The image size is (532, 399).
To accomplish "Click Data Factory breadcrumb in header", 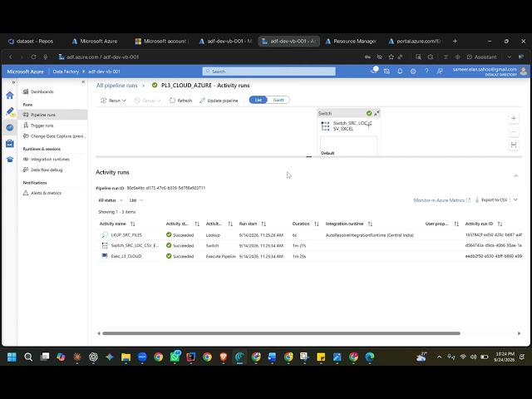I will [x=66, y=71].
